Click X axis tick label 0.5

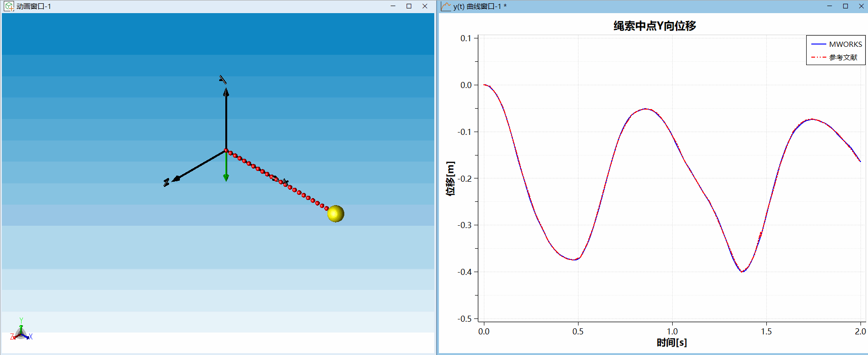[578, 332]
